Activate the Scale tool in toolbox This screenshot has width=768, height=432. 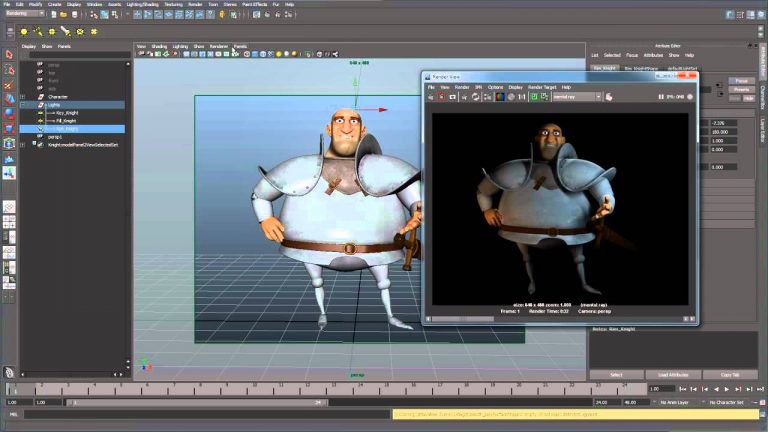point(9,129)
